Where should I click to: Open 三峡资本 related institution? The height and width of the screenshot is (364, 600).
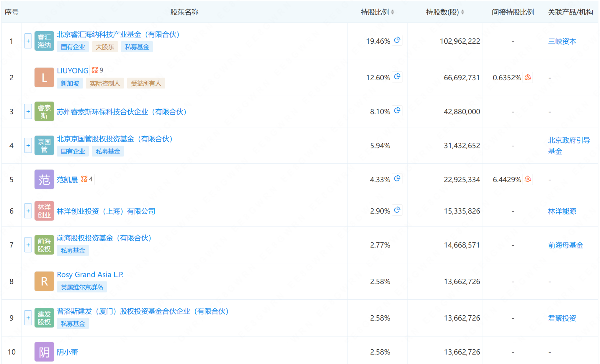click(x=562, y=41)
